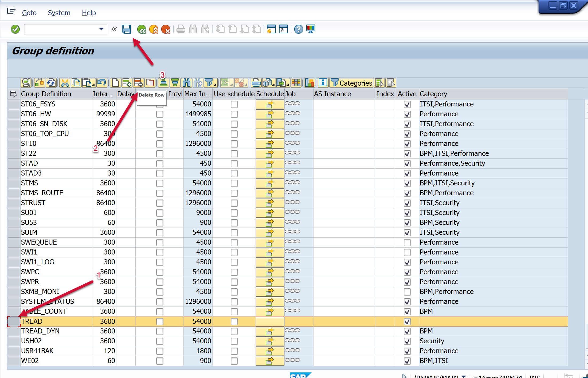Uncheck Active checkbox for ST06_HW
Image resolution: width=588 pixels, height=378 pixels.
click(407, 114)
